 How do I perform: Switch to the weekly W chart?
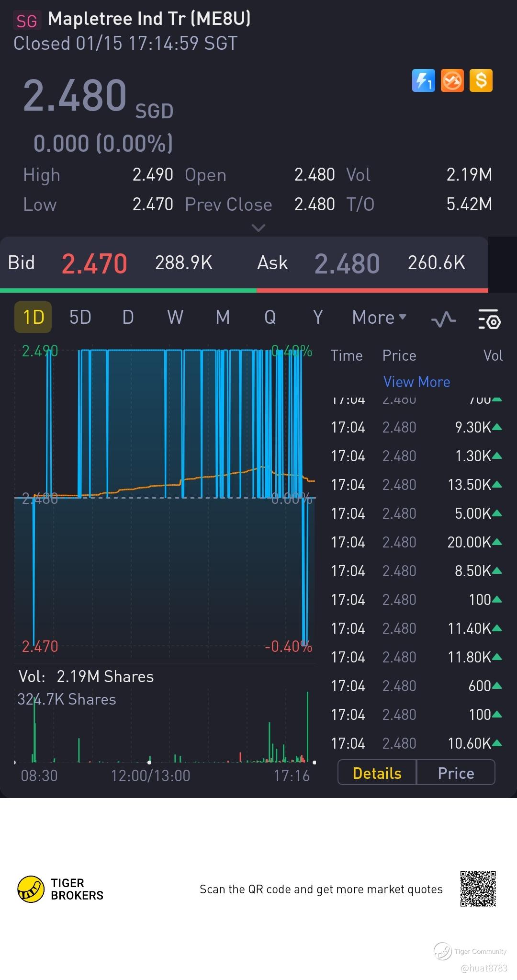175,317
